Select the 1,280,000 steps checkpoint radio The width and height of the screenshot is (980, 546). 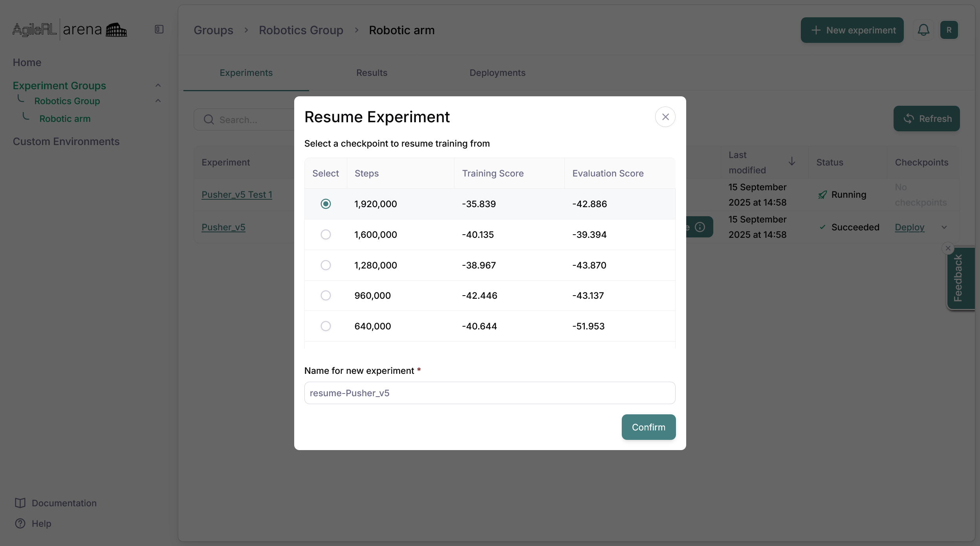click(x=326, y=265)
